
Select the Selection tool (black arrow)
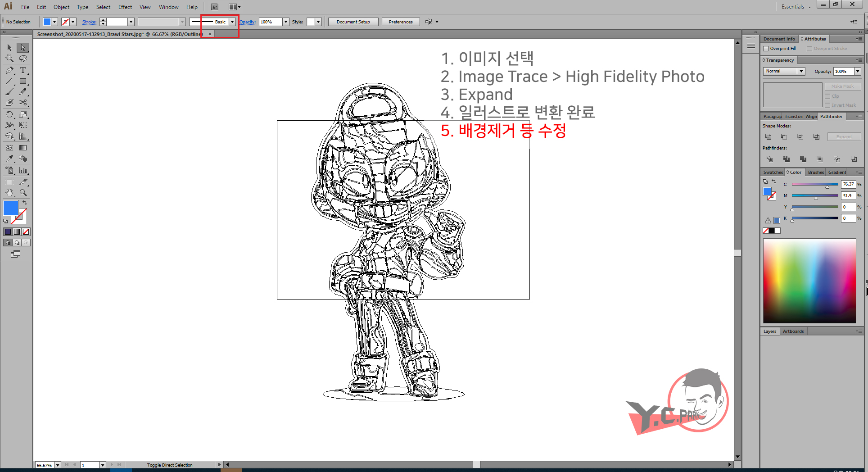[x=9, y=48]
